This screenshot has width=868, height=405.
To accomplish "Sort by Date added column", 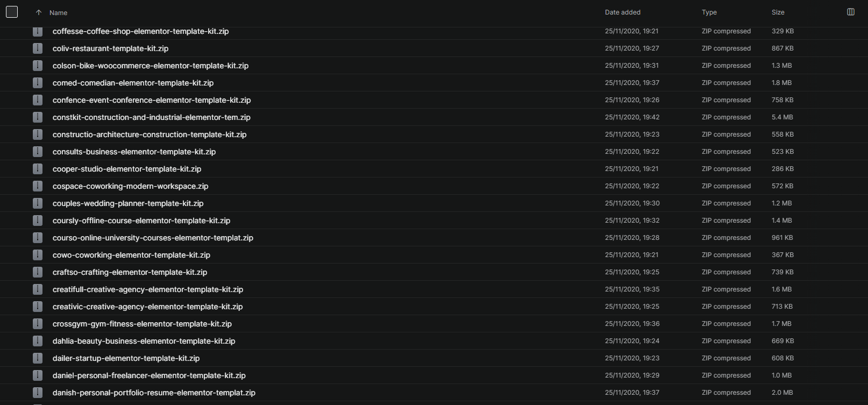I will coord(623,12).
